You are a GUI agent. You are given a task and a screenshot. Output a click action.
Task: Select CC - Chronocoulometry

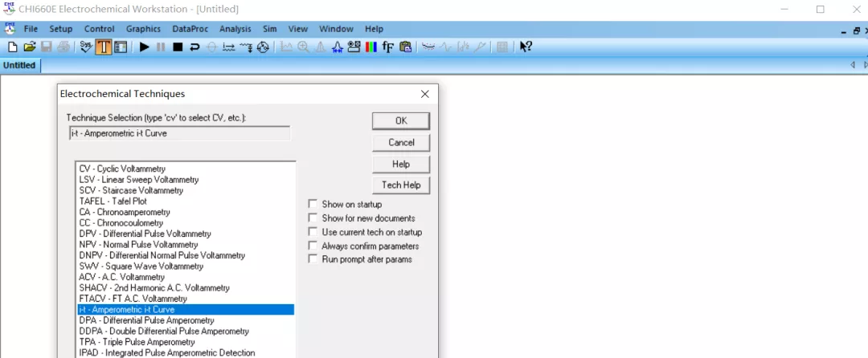tap(186, 223)
